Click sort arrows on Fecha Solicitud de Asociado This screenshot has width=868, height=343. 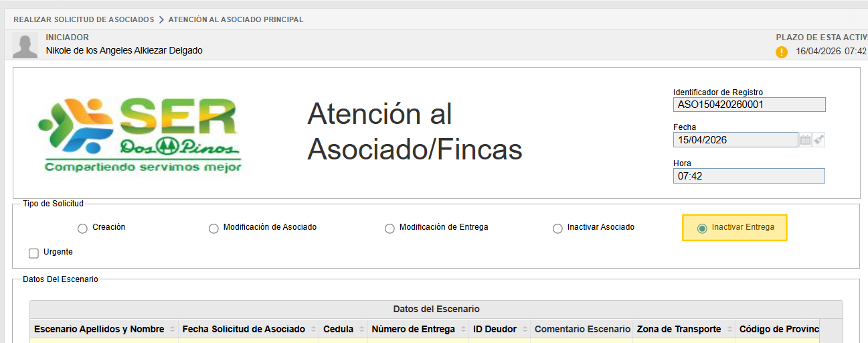(x=313, y=330)
